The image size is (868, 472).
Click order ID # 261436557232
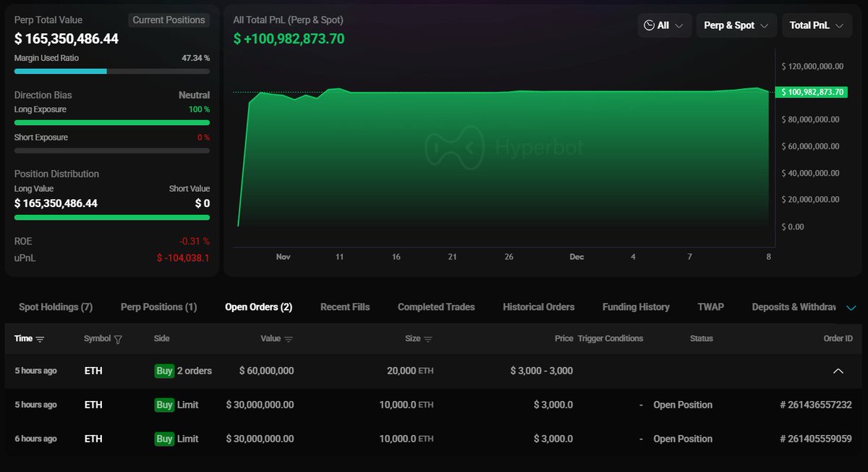[x=815, y=405]
